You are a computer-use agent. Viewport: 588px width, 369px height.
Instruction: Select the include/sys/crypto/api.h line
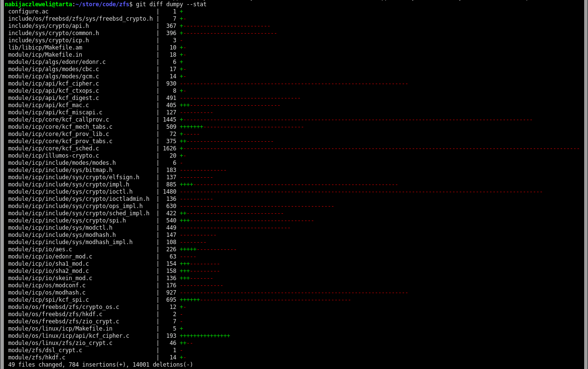pos(49,26)
